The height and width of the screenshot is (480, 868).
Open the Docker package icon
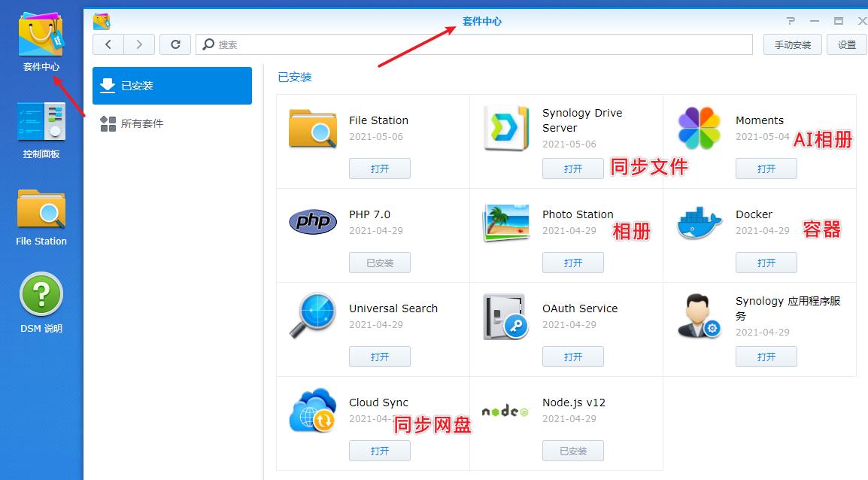coord(698,223)
